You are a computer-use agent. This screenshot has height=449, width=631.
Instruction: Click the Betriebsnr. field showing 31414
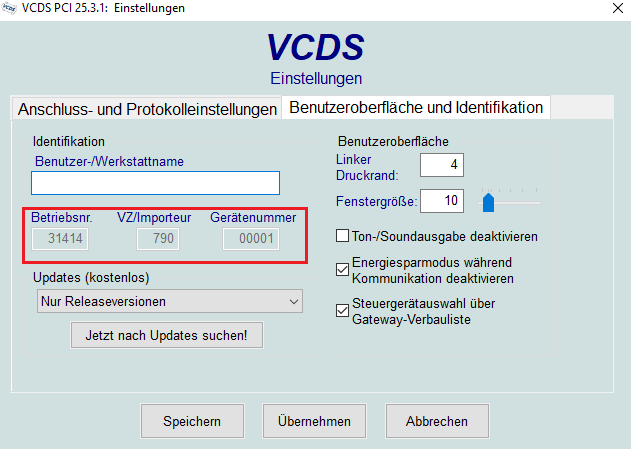[60, 239]
